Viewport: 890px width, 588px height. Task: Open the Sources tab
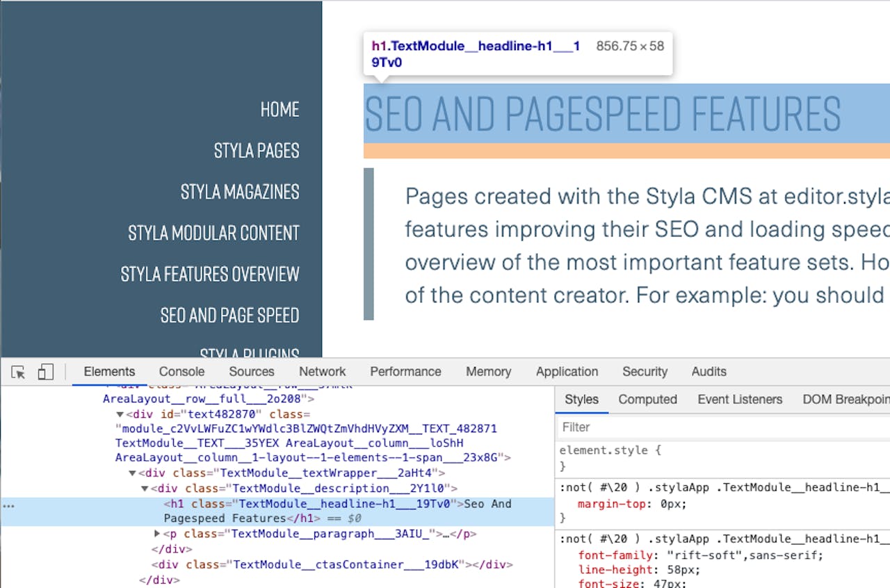252,372
